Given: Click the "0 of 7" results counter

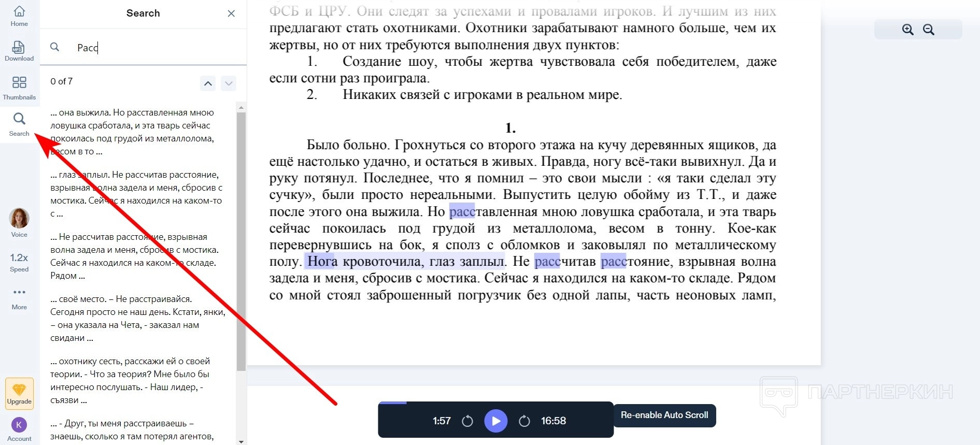Looking at the screenshot, I should click(62, 81).
